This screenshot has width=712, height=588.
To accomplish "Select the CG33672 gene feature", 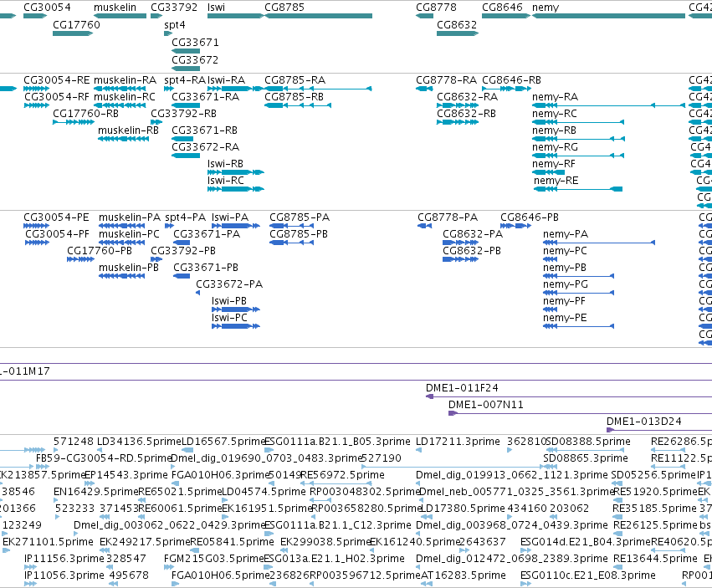I will [186, 69].
